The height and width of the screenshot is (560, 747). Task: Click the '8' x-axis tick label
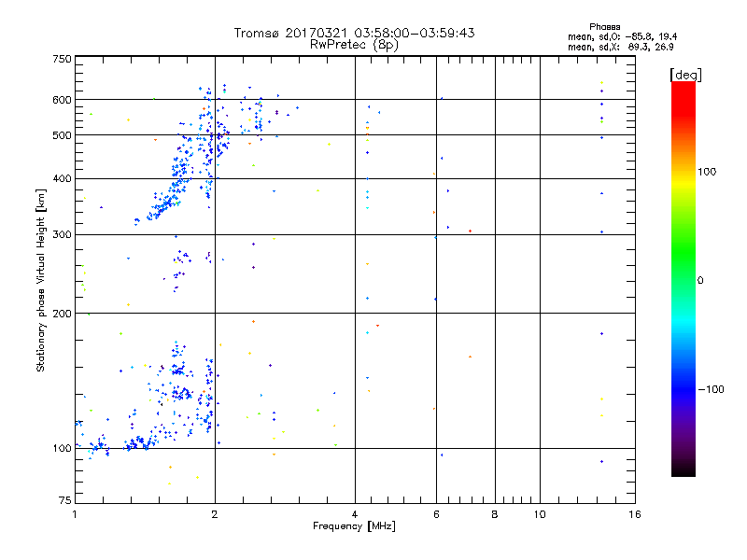(x=495, y=514)
